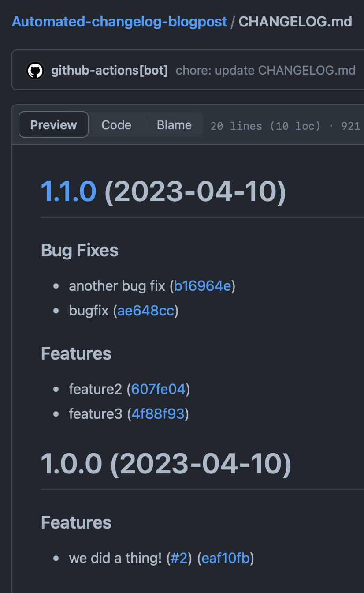Open commit 4f88f93 for feature3

click(158, 414)
